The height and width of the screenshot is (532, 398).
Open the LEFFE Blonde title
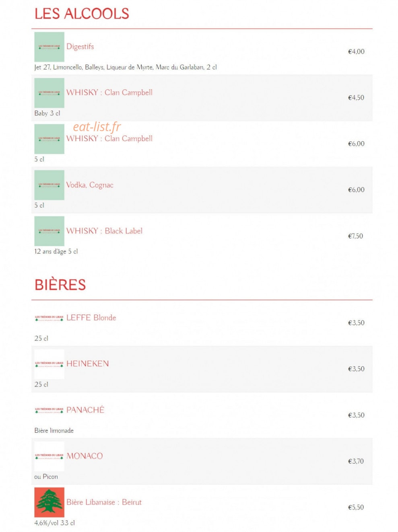pyautogui.click(x=91, y=318)
